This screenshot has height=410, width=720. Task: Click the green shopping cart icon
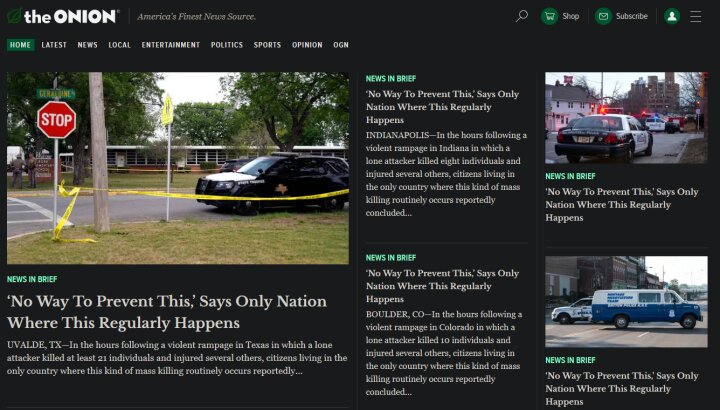(x=549, y=16)
